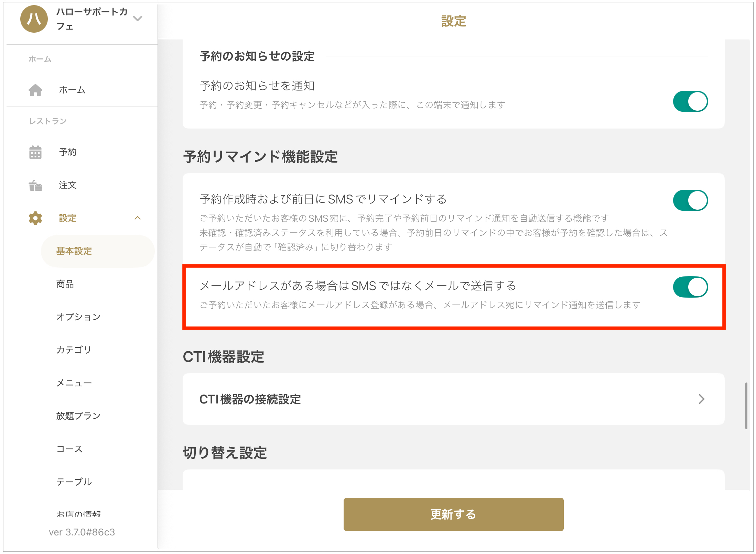Open the メニュー submenu item
Viewport: 756px width, 554px height.
(74, 383)
